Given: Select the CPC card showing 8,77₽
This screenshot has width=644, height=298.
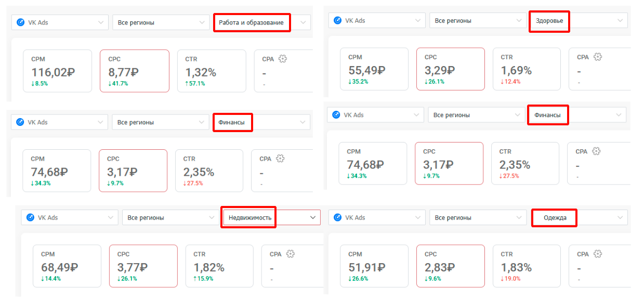Looking at the screenshot, I should tap(135, 71).
